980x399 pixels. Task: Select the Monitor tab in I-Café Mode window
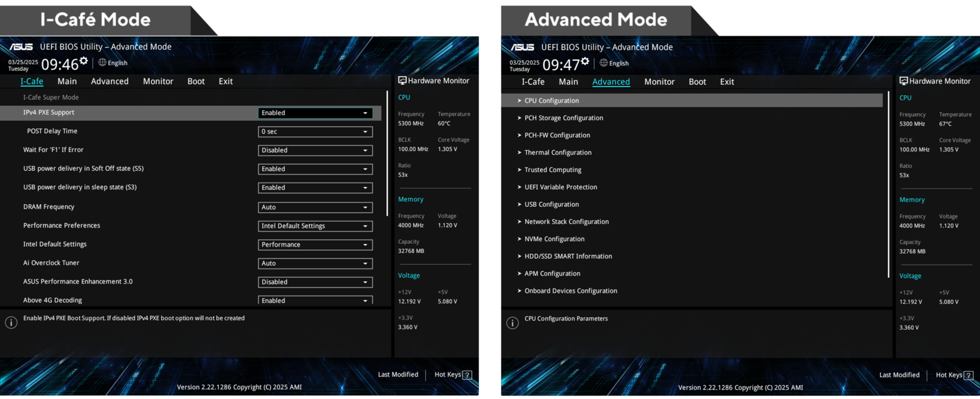(x=158, y=81)
